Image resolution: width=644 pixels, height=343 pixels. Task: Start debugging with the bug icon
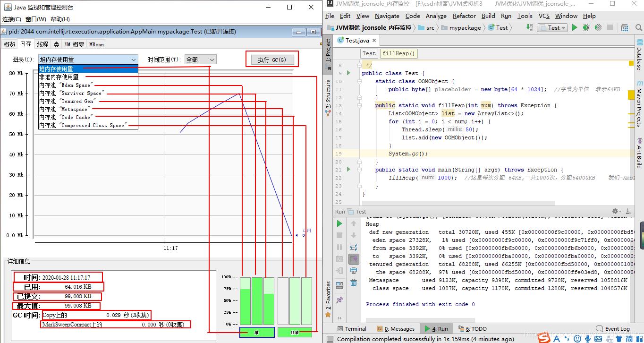(586, 27)
